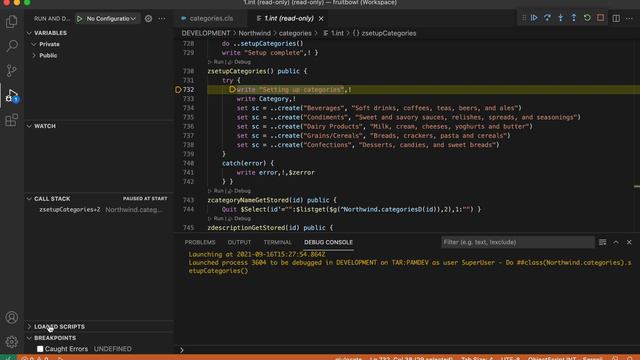
Task: Open the Search view in activity bar
Action: point(11,46)
